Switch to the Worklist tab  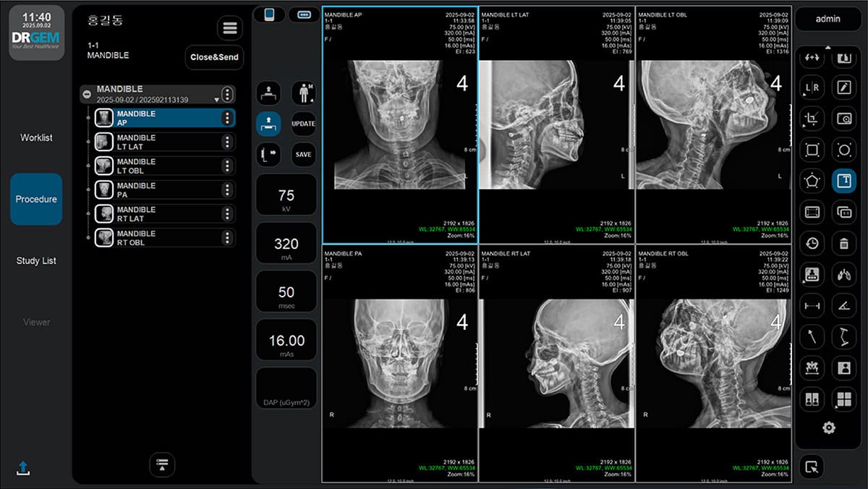[36, 137]
